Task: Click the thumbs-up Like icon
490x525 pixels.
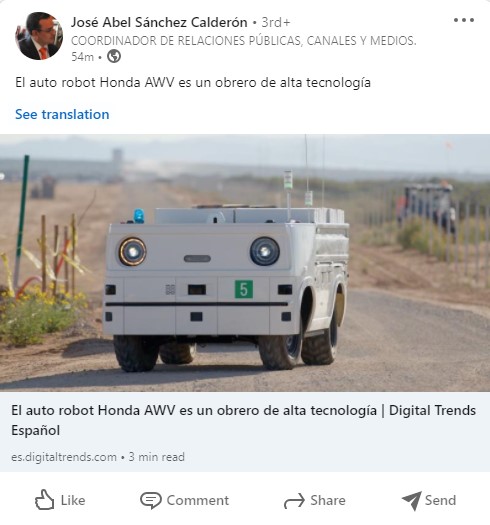Action: click(44, 500)
